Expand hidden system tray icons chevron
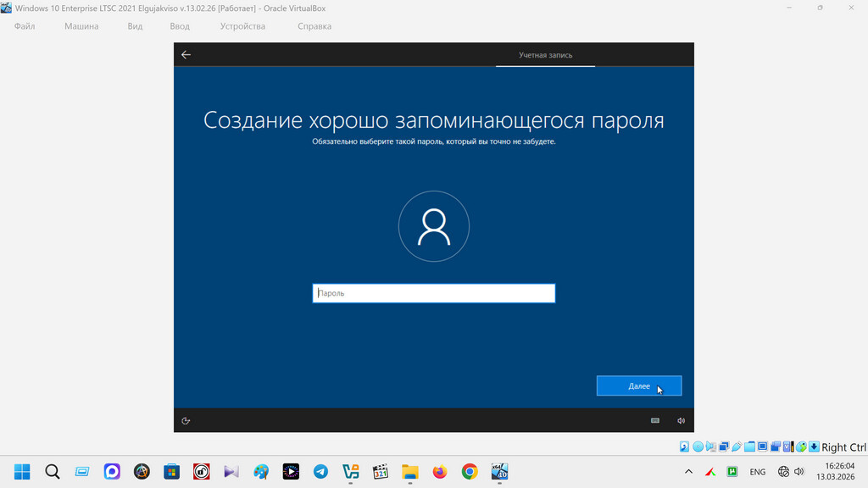868x488 pixels. coord(688,471)
